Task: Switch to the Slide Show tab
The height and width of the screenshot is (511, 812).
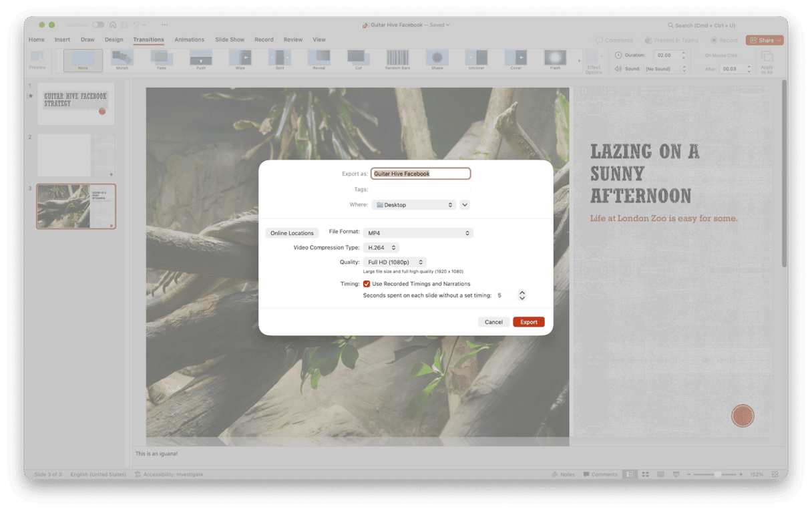Action: pos(230,39)
